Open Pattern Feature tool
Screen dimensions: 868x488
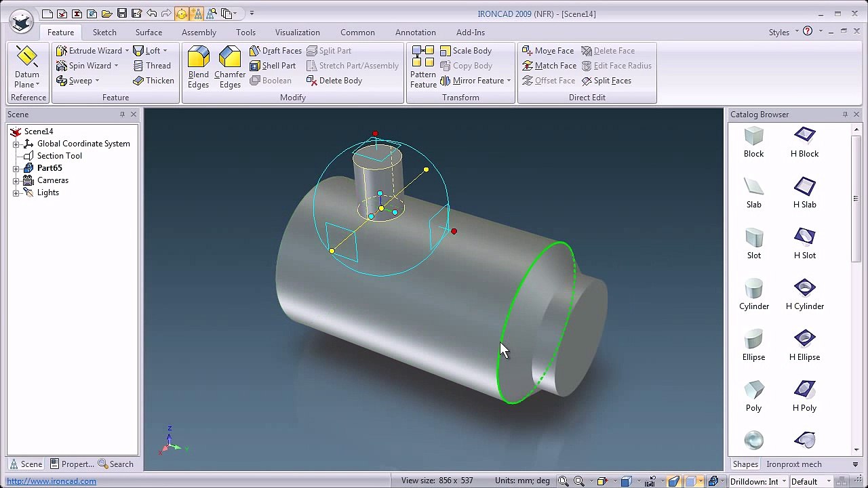tap(423, 67)
